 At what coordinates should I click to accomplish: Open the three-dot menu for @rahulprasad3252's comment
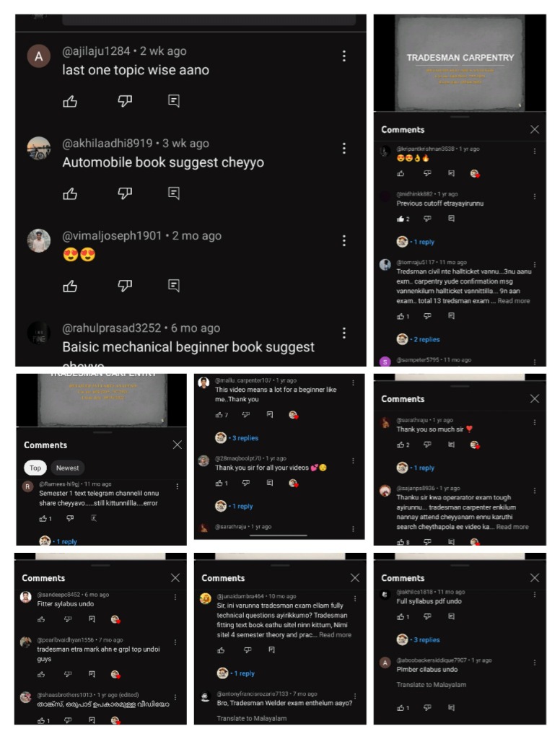[344, 333]
